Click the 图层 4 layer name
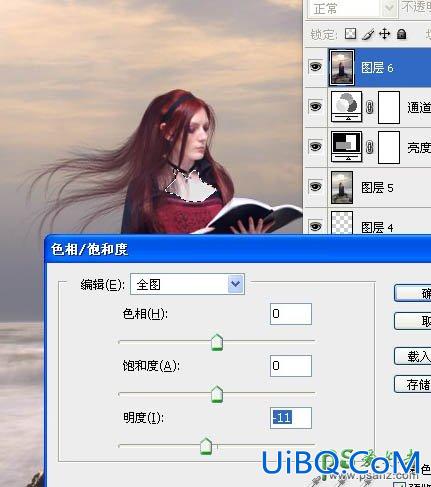 coord(377,228)
